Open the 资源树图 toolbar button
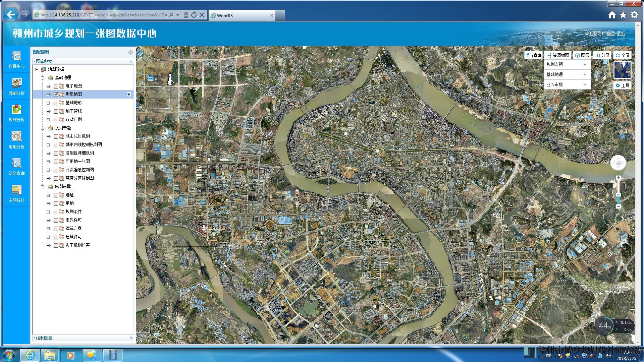The width and height of the screenshot is (644, 362). click(558, 55)
